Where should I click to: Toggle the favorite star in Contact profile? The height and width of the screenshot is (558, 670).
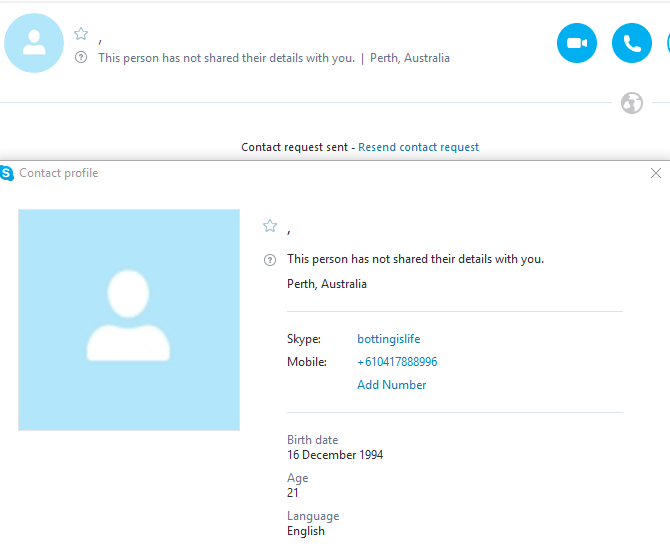coord(270,226)
